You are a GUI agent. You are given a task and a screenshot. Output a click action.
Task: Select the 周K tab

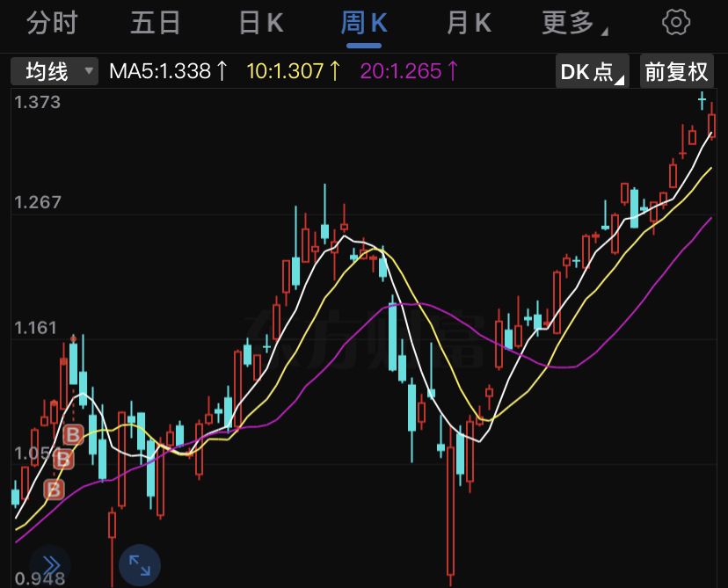364,23
